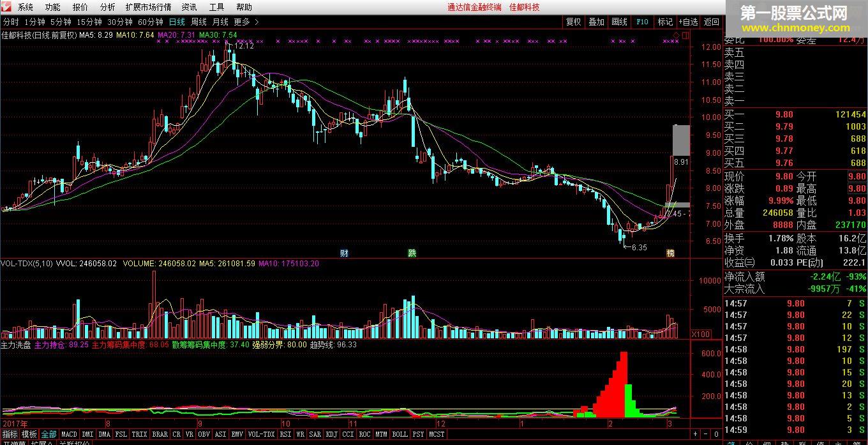Switch to 分时 chart period
Viewport: 868px width, 445px height.
pos(11,22)
